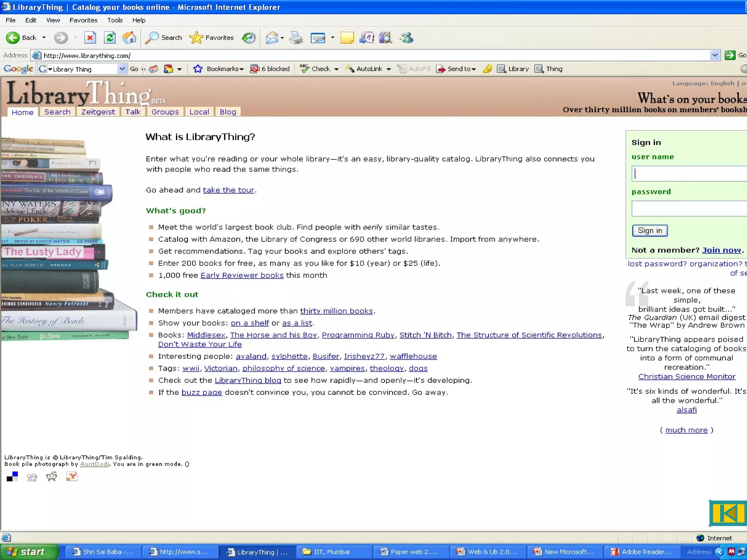Expand Google search box dropdown arrow

tap(122, 69)
